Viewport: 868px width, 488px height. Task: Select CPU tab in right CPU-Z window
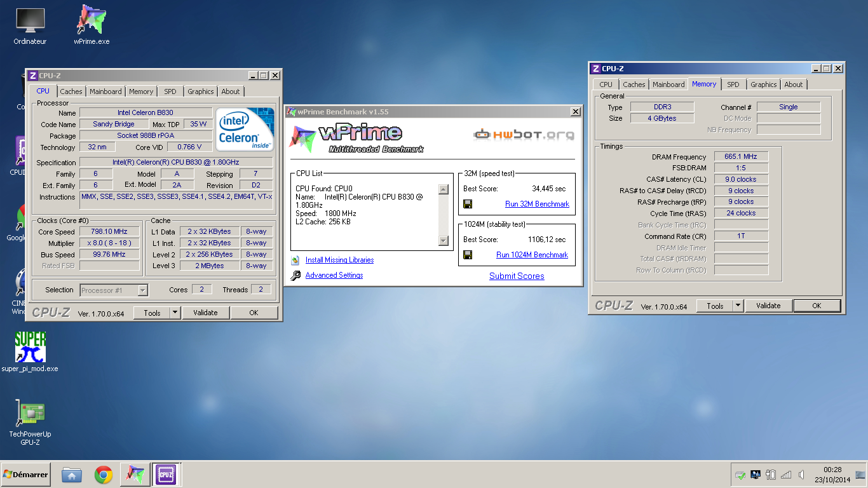tap(606, 85)
